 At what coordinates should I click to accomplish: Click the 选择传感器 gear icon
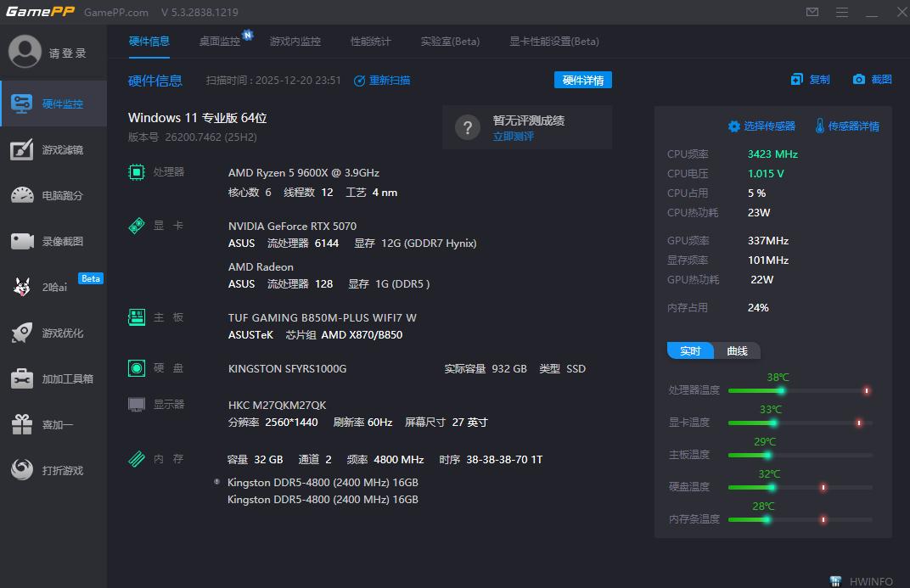734,126
